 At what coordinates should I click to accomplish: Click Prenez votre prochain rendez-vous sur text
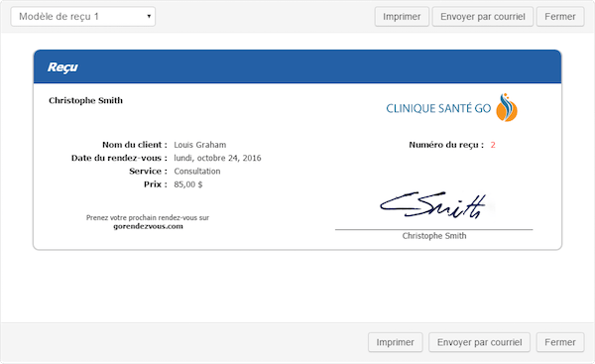[148, 218]
